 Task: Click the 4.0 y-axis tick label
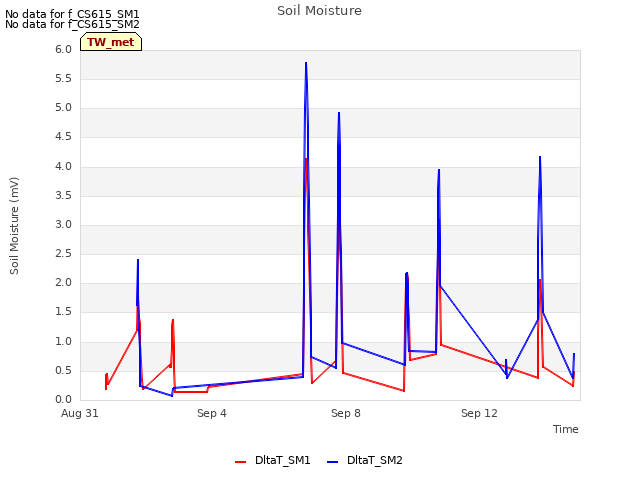click(x=63, y=167)
